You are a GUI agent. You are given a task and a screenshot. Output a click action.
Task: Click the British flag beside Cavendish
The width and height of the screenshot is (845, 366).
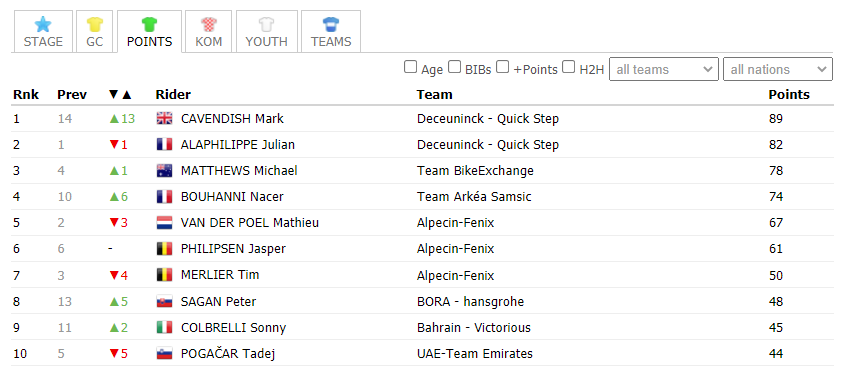[164, 119]
